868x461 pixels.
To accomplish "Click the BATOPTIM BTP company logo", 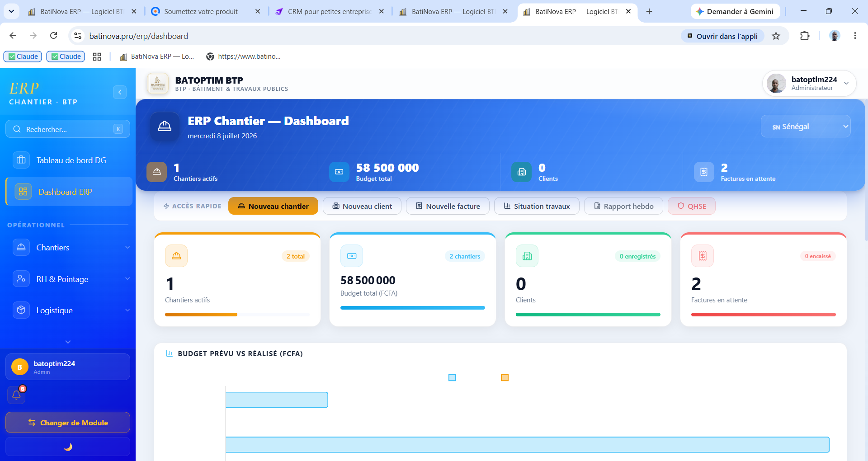I will point(158,84).
